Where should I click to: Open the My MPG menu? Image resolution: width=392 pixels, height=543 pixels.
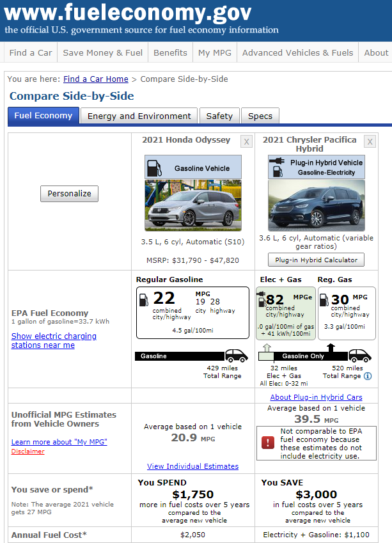(215, 52)
